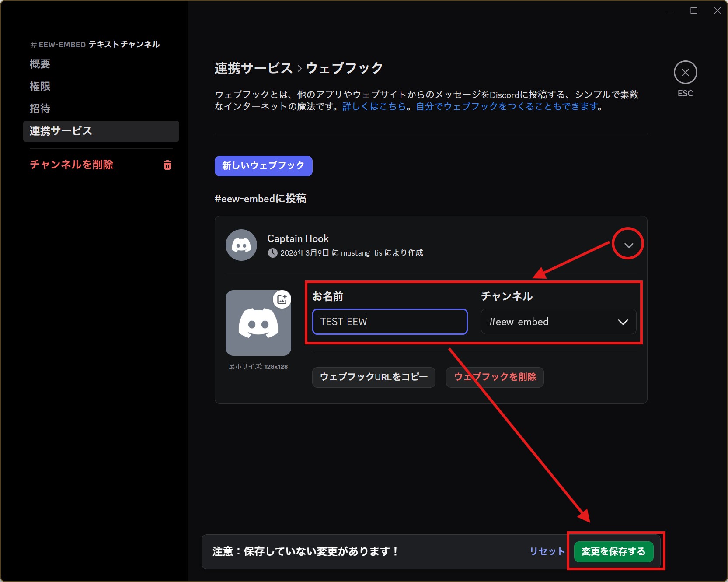Save changes with 変更を保存する
Screen dimensions: 728x582
(x=613, y=551)
